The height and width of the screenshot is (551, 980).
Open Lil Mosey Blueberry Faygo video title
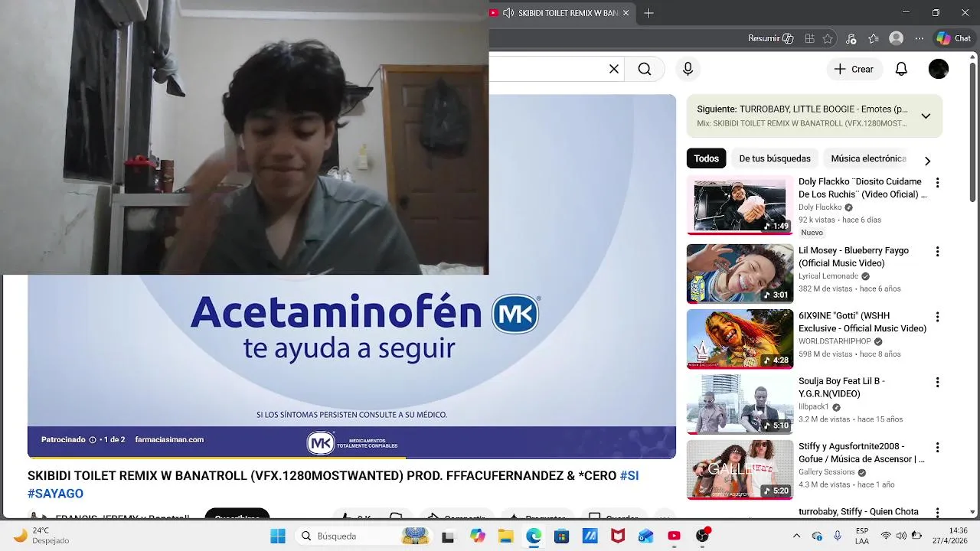pyautogui.click(x=854, y=256)
